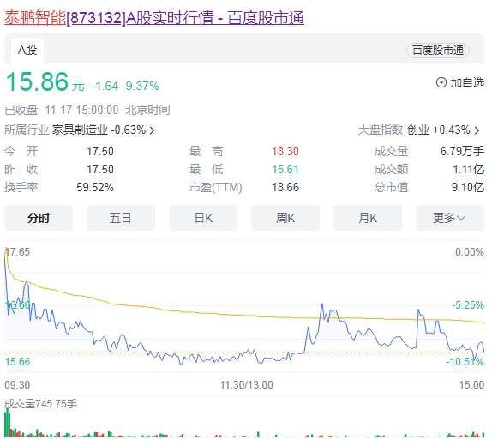Click the 成交量 value 6.79万手
This screenshot has width=504, height=446.
click(x=462, y=151)
